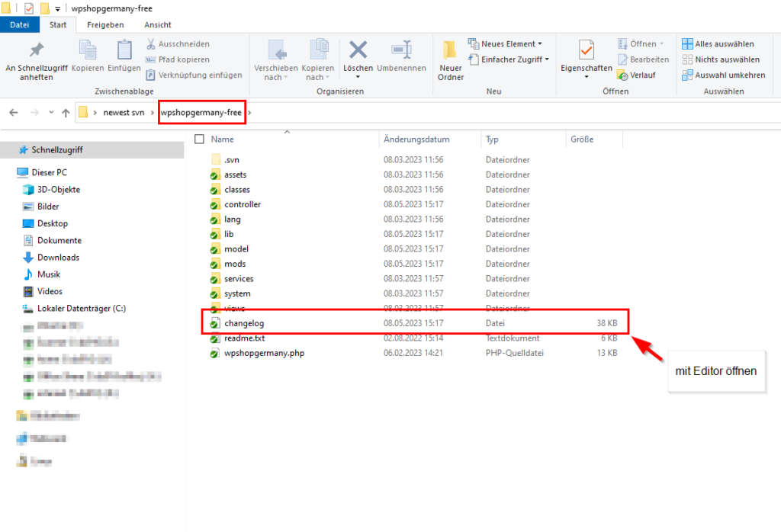Open the Eigenschaften dropdown arrow
781x532 pixels.
coord(587,77)
